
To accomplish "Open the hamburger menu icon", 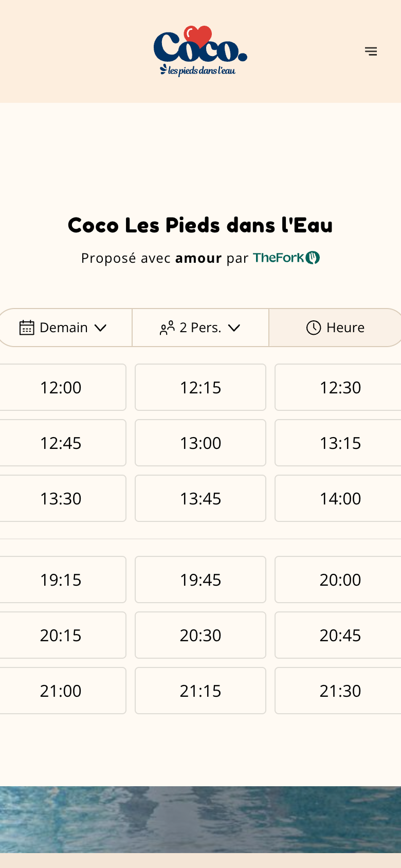I will point(371,51).
